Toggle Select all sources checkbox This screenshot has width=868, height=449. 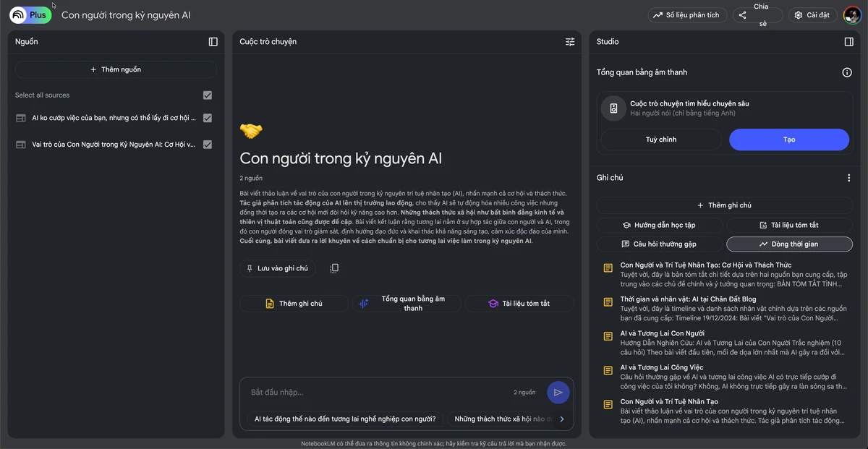(x=208, y=95)
